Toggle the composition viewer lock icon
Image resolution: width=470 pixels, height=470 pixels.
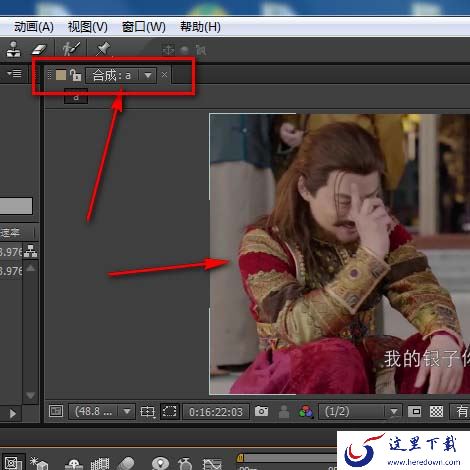[75, 75]
